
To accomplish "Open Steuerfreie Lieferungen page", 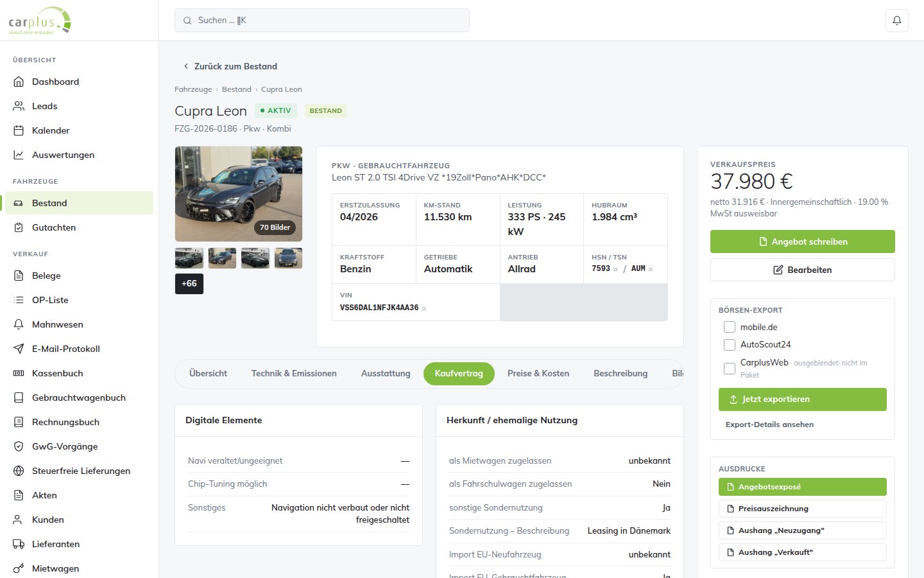I will [79, 471].
